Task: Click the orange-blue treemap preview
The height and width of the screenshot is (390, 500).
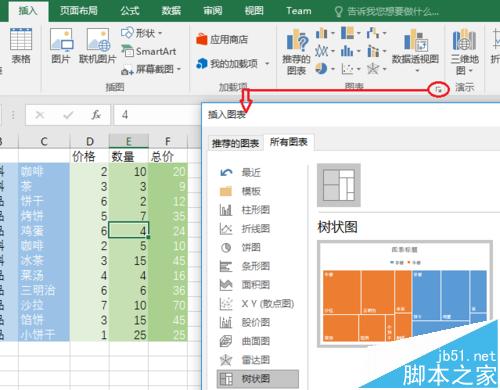Action: click(405, 294)
